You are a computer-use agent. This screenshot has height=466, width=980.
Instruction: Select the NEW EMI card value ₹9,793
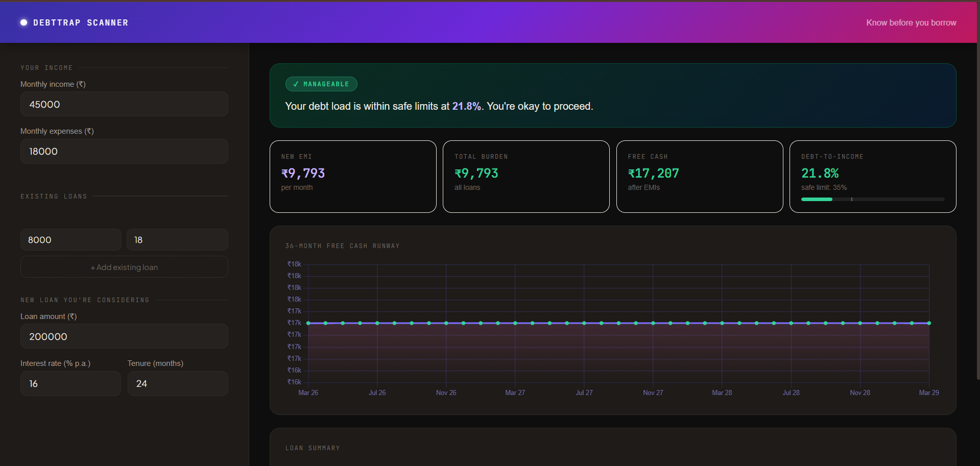pos(303,174)
